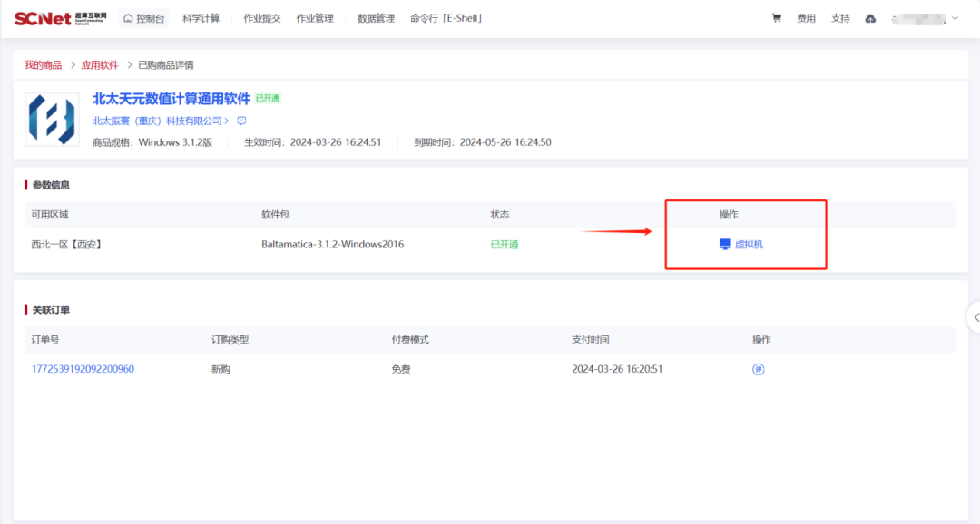
Task: Expand the user account dropdown arrow
Action: [x=955, y=18]
